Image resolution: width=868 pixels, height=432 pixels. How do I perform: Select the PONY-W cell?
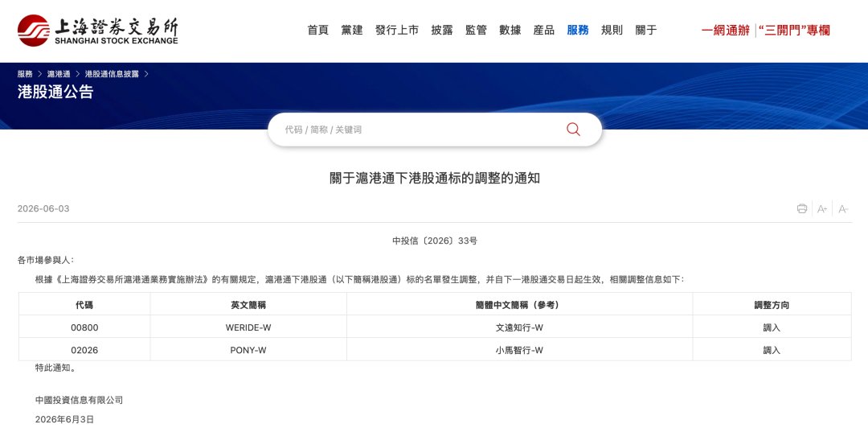(x=248, y=350)
